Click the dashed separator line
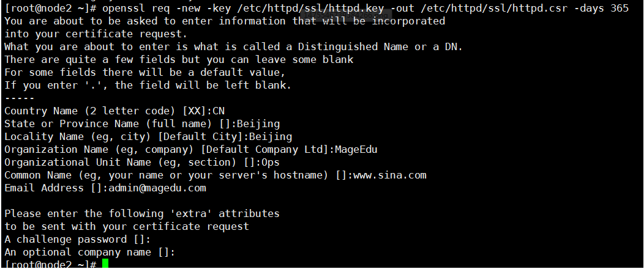This screenshot has height=269, width=644. point(20,98)
